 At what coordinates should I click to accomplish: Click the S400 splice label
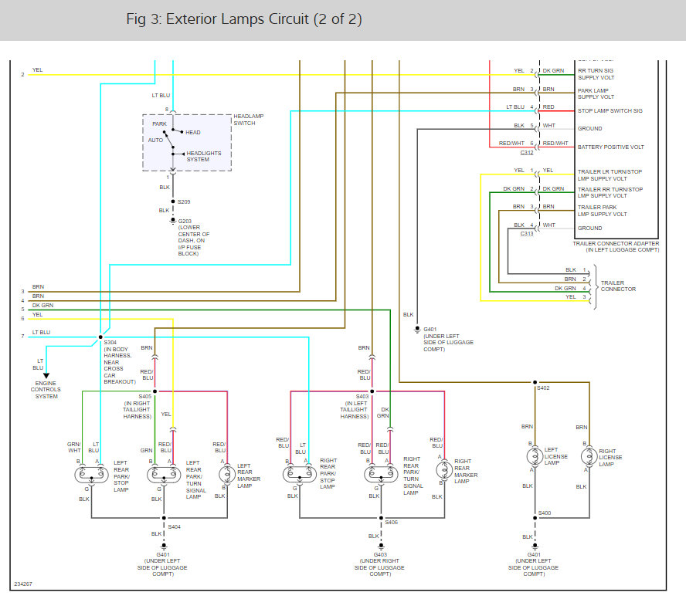pos(545,513)
